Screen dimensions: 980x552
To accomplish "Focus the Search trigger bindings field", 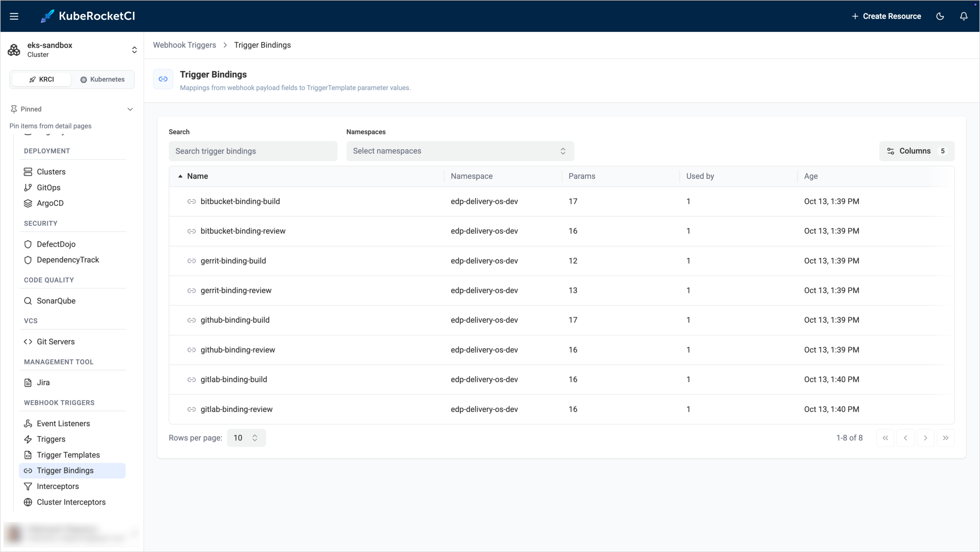I will (253, 151).
